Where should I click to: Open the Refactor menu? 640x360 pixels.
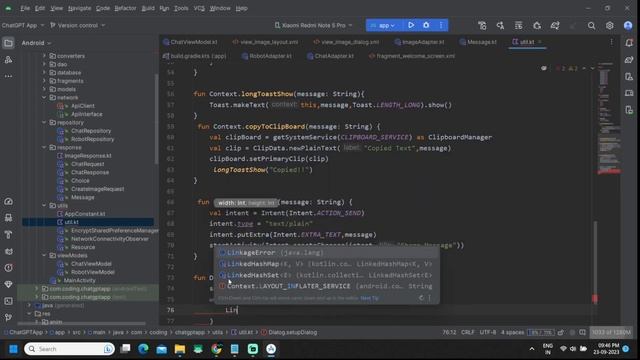pyautogui.click(x=125, y=8)
